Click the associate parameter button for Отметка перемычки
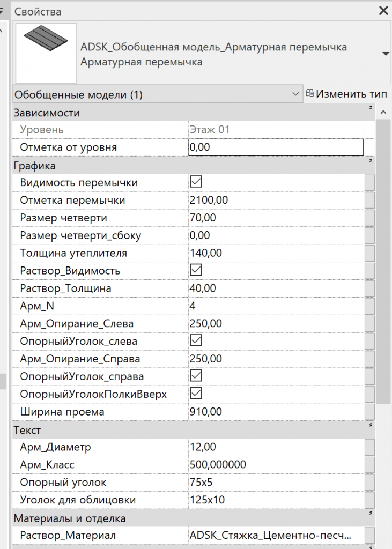 [x=369, y=200]
